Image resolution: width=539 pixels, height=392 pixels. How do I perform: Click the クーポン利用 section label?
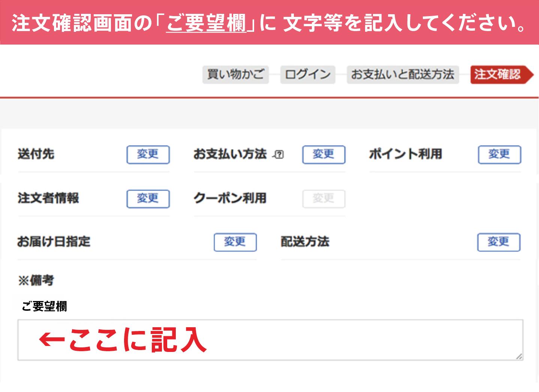[x=230, y=198]
